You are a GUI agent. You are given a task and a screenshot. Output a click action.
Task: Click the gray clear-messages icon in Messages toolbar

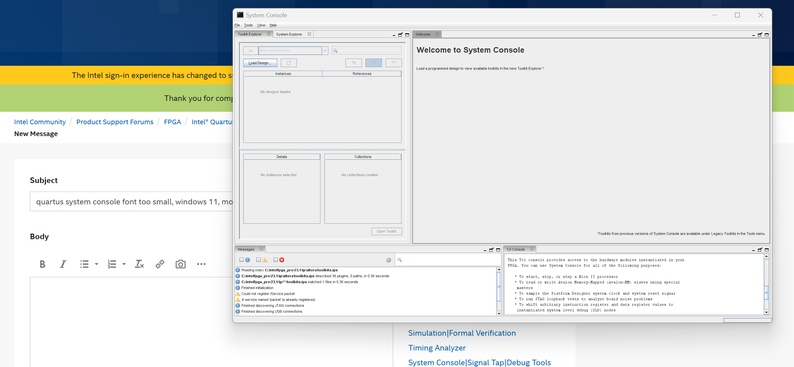pyautogui.click(x=388, y=260)
